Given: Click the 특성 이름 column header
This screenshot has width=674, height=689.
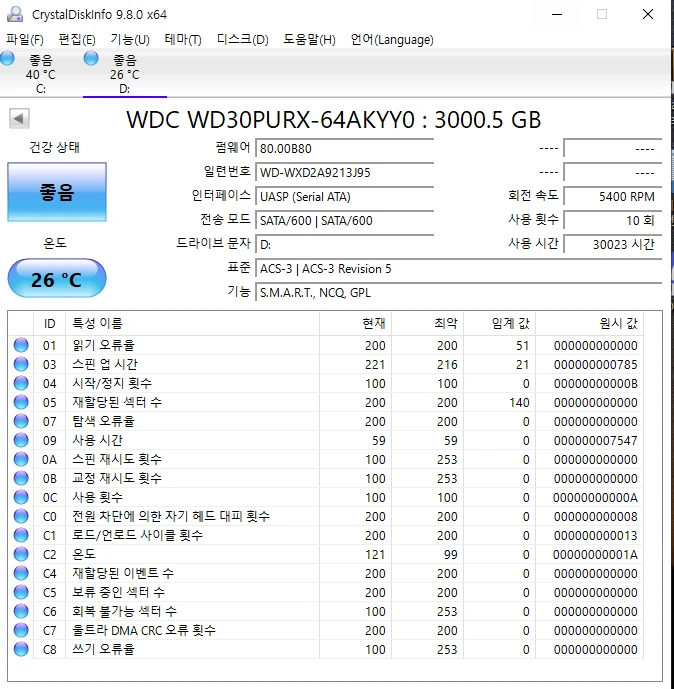Looking at the screenshot, I should [192, 323].
